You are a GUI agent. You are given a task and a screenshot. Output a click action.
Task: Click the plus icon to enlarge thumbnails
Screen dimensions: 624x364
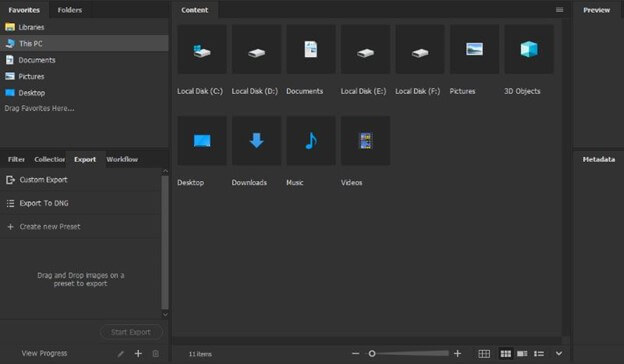pyautogui.click(x=457, y=353)
